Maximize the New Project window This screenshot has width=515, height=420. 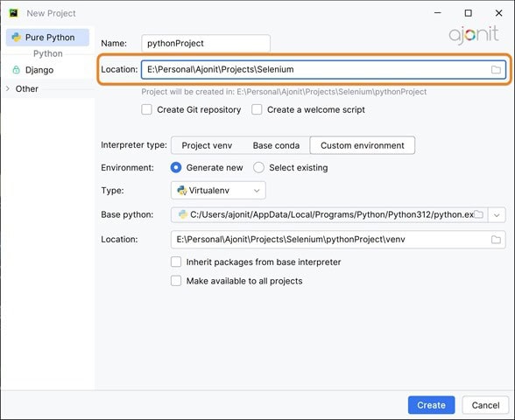tap(468, 13)
